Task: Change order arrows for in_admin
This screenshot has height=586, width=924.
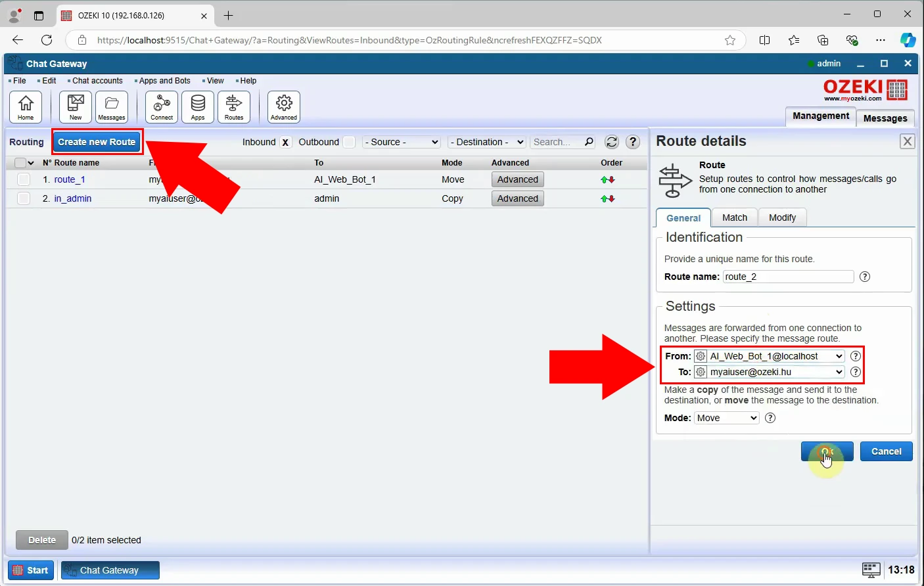Action: 608,198
